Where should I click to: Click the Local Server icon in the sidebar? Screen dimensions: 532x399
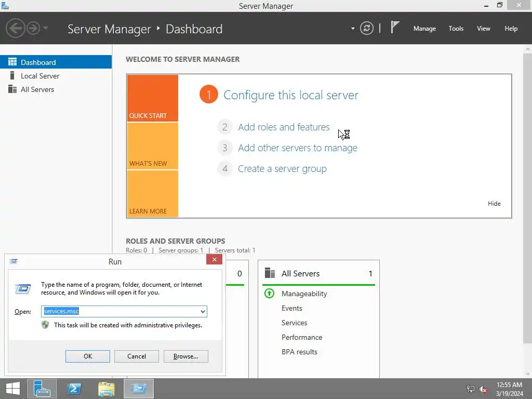click(x=12, y=75)
